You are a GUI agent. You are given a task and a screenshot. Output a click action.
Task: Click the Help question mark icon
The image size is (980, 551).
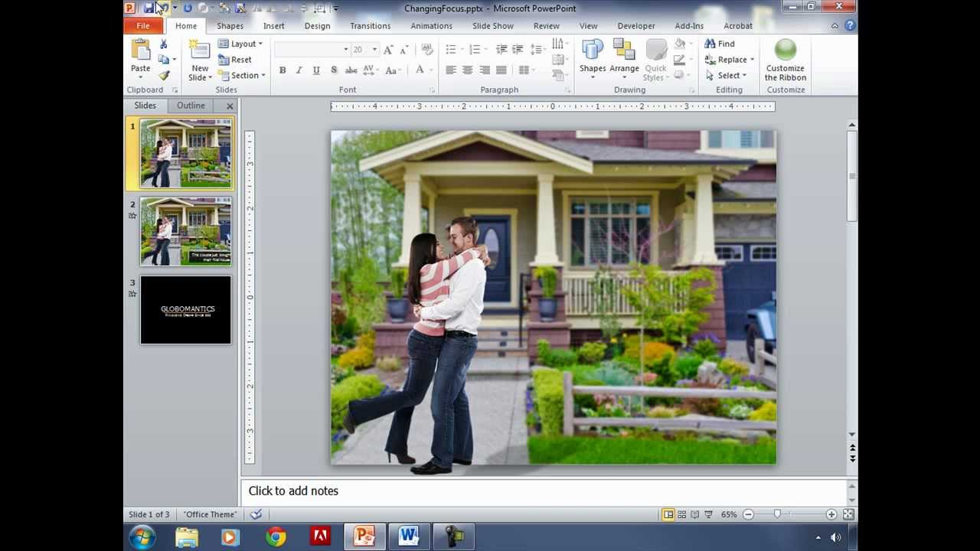(x=850, y=25)
